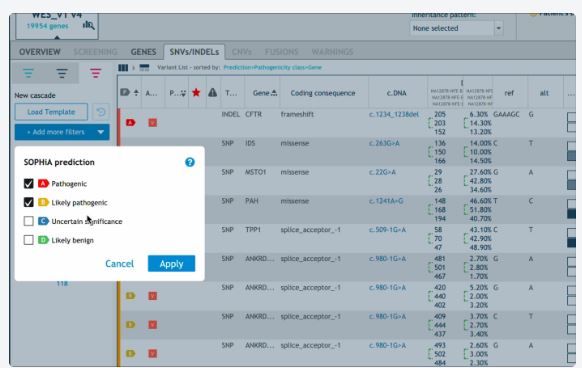Open help for SOPHiA prediction
Screen dimensions: 582x368
click(190, 162)
